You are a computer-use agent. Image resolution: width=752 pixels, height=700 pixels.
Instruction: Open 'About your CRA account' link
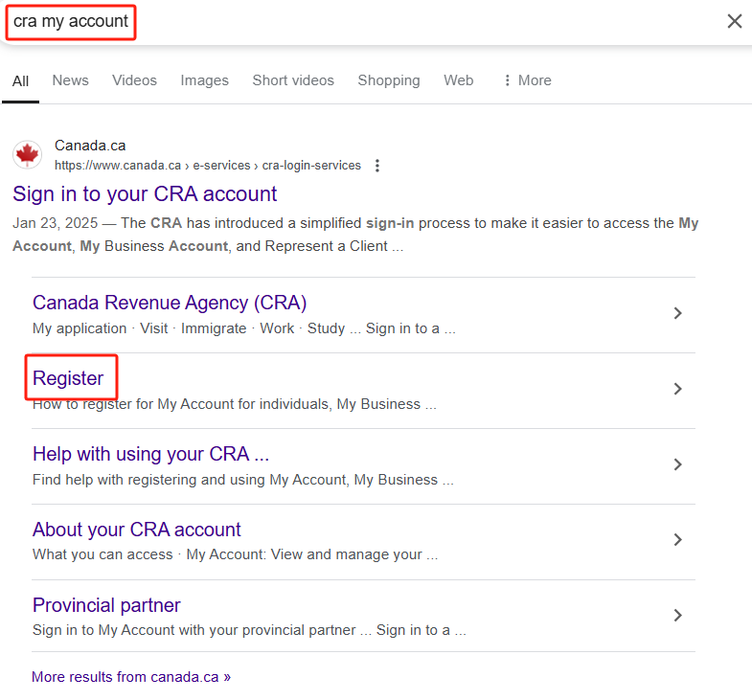click(x=137, y=530)
